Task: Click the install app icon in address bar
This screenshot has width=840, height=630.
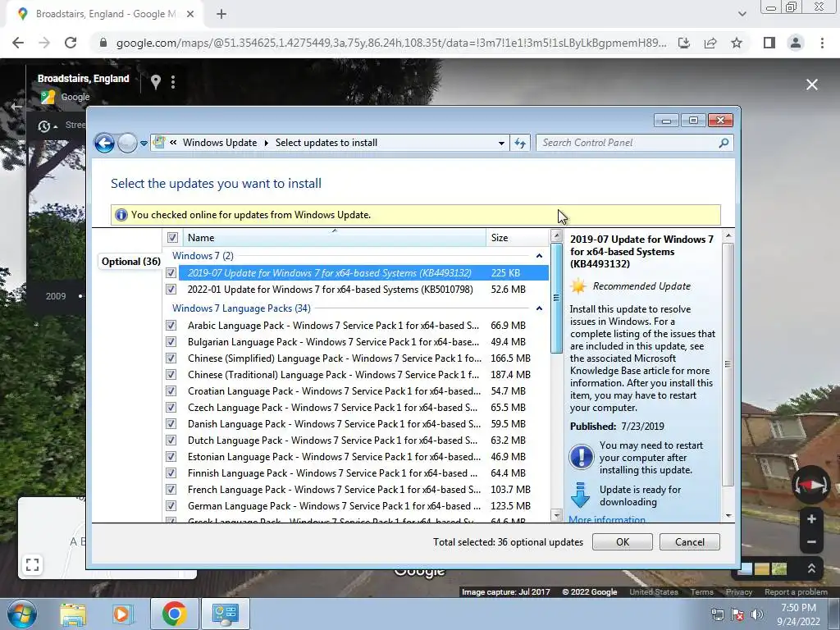Action: click(683, 43)
